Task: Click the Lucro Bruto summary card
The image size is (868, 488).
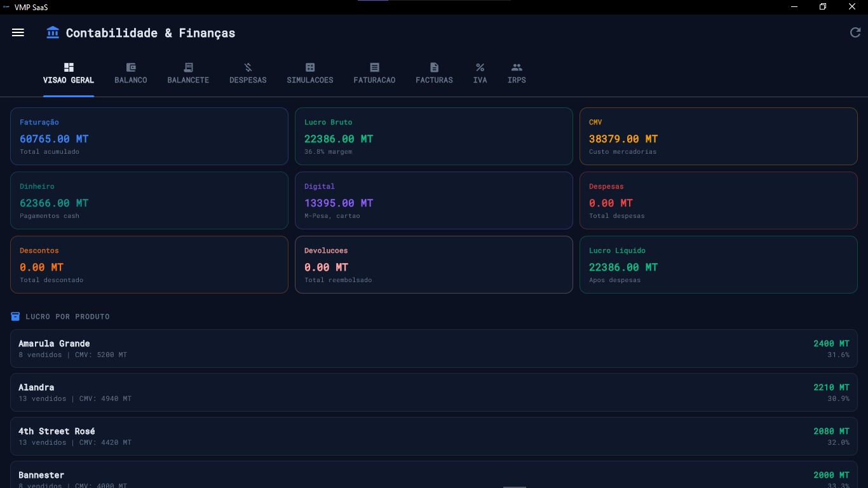Action: [434, 136]
